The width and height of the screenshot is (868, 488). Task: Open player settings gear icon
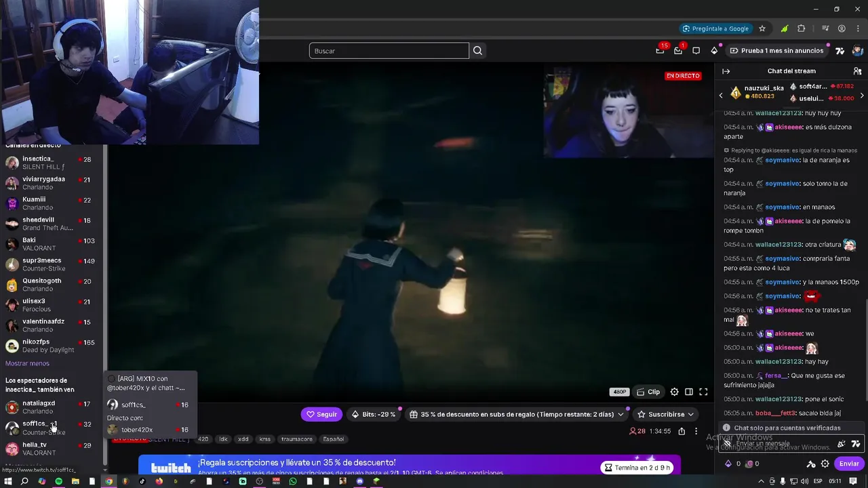pyautogui.click(x=674, y=392)
